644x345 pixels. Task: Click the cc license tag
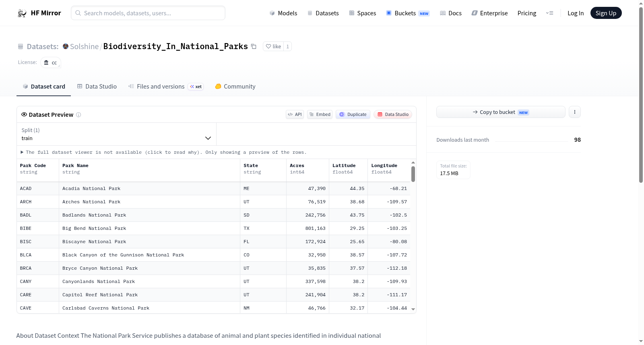point(51,62)
